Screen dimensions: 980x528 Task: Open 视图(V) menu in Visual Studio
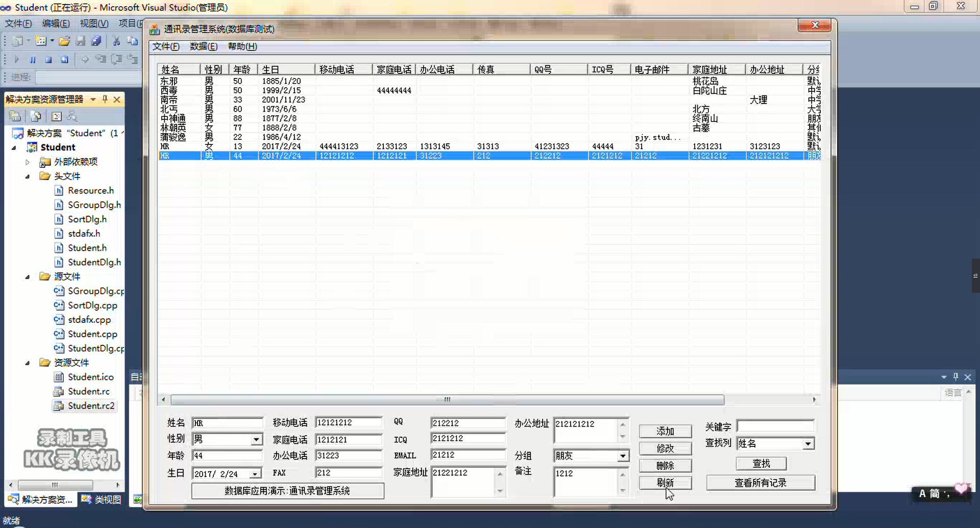point(94,23)
